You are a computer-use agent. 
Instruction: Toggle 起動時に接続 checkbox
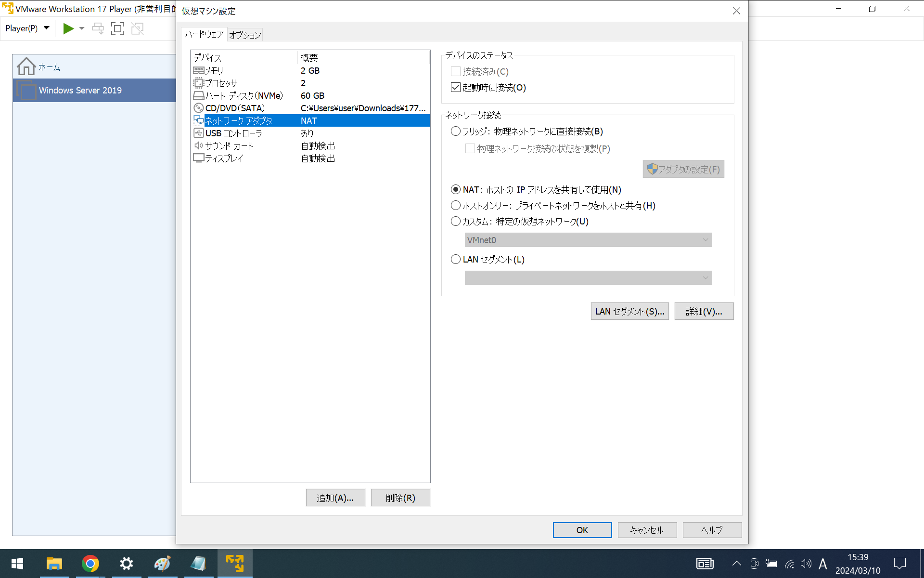[x=456, y=87]
